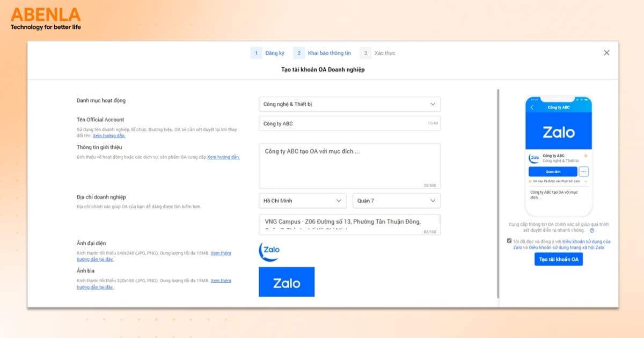Go to step 1 Đăng ký
Screen dimensions: 644x338
pos(268,53)
